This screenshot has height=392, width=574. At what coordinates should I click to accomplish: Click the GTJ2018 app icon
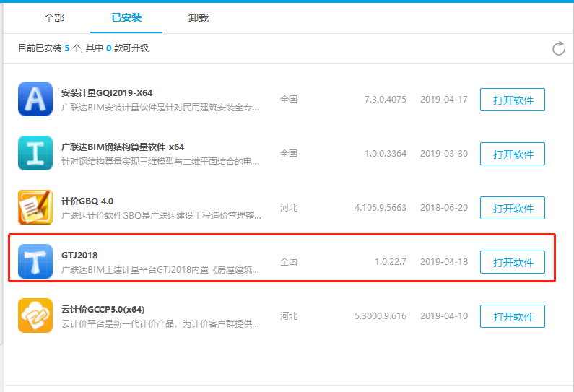tap(35, 261)
